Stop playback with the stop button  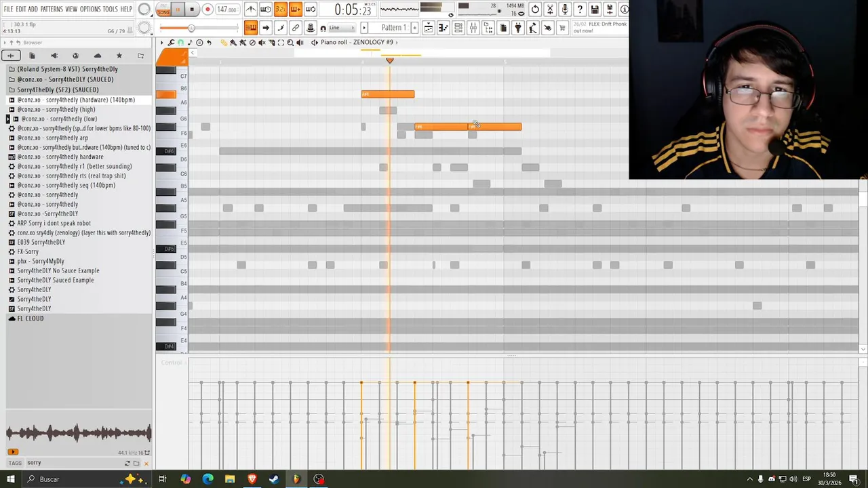[192, 9]
